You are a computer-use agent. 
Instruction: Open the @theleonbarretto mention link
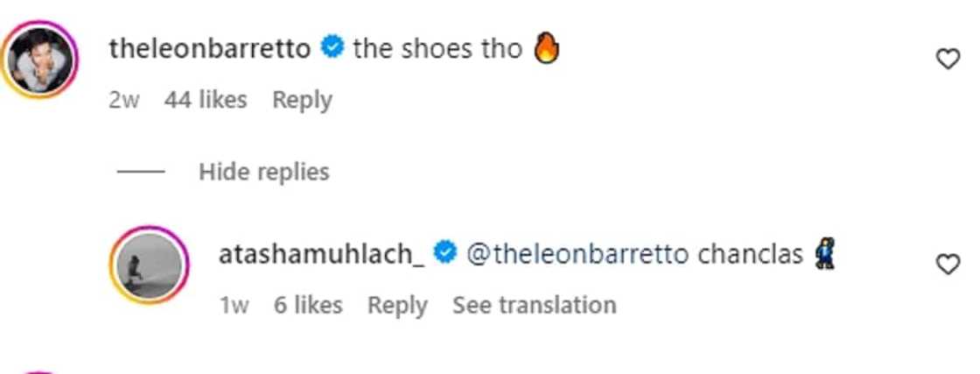577,254
